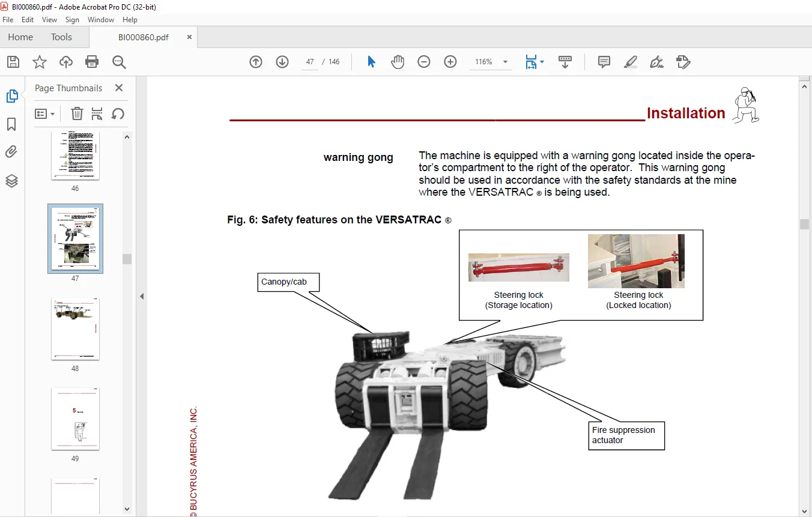Open the View menu
Viewport: 812px width, 517px height.
pos(50,20)
